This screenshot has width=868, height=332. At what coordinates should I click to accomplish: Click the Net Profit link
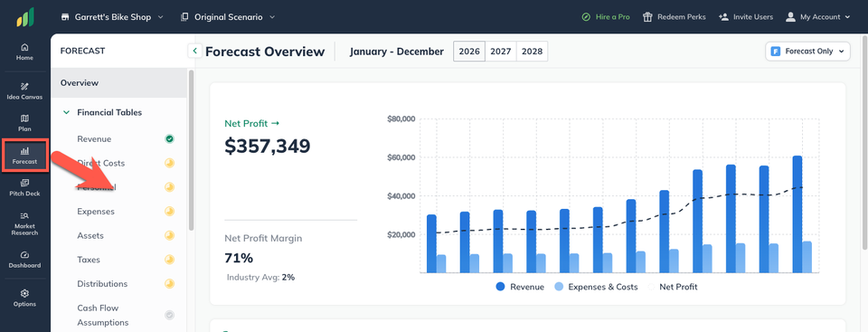pyautogui.click(x=252, y=124)
